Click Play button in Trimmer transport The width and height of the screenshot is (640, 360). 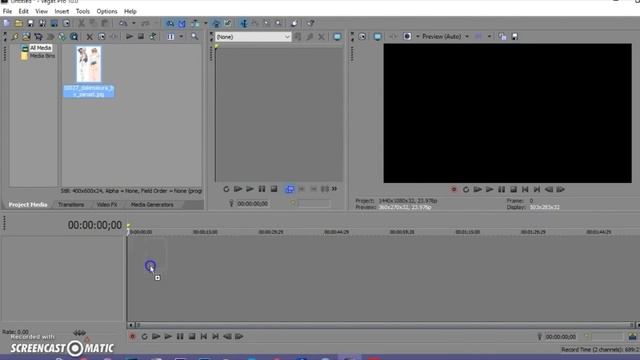250,189
